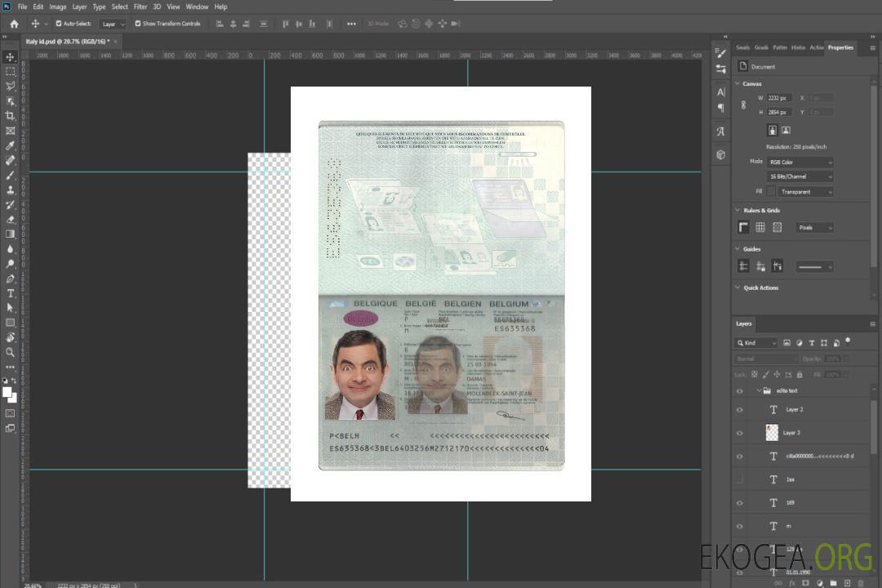Open the Brush Settings panel icon
This screenshot has width=882, height=588.
pos(721,53)
